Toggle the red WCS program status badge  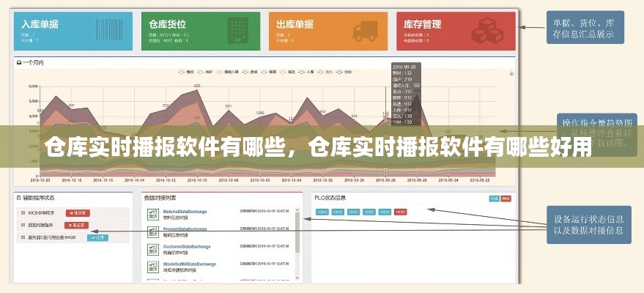point(75,212)
